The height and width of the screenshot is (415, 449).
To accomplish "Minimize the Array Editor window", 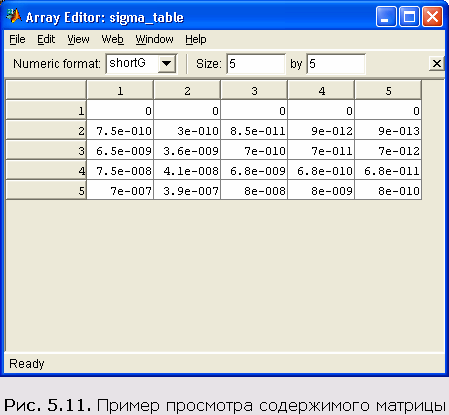I will pyautogui.click(x=386, y=16).
